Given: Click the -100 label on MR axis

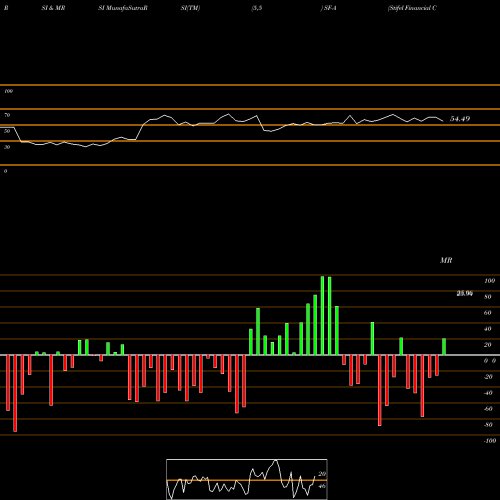Looking at the screenshot, I should pos(490,441).
